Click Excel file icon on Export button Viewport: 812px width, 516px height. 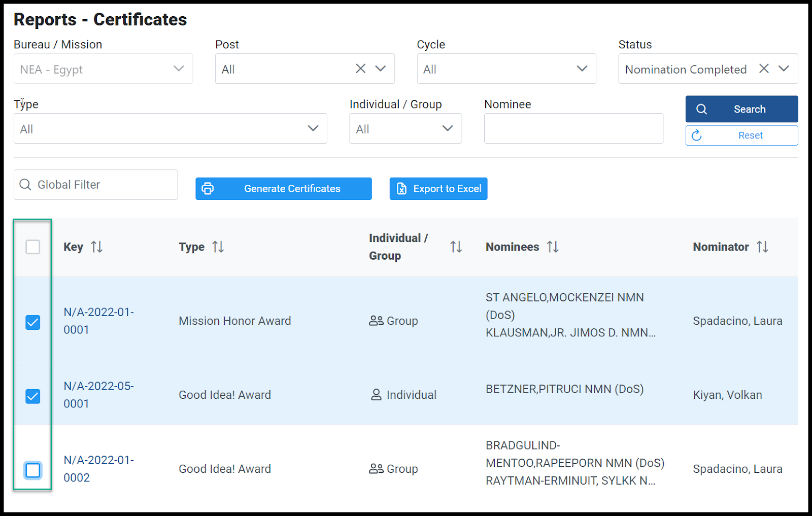point(401,189)
